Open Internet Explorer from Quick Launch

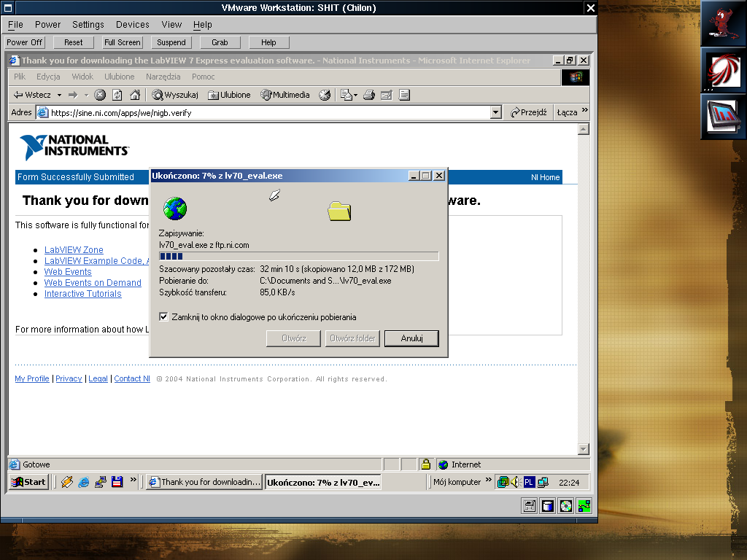coord(84,482)
